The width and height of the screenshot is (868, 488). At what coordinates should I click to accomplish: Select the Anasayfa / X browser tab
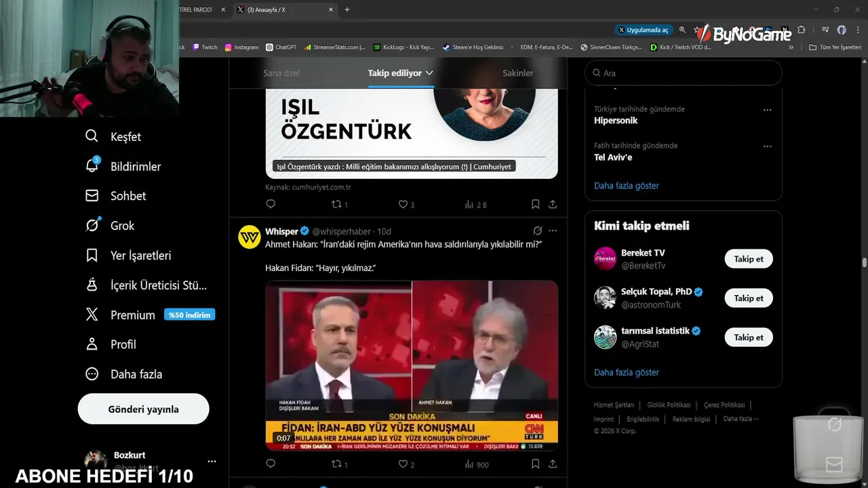click(x=284, y=9)
